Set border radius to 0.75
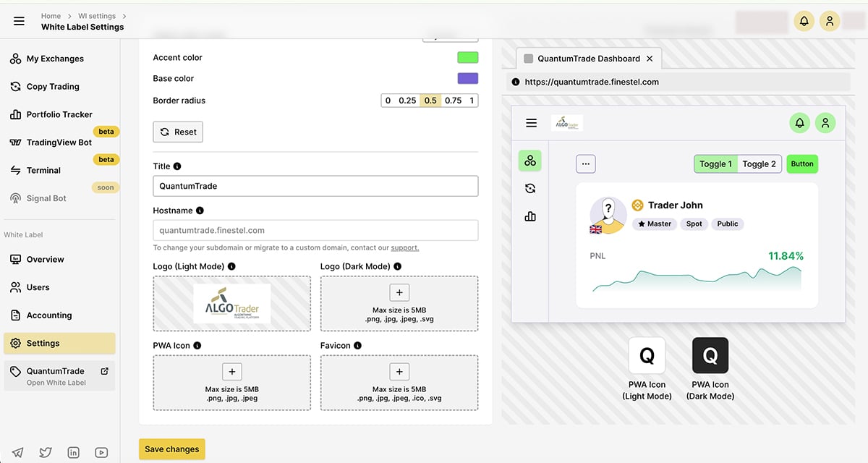This screenshot has height=463, width=868. 453,101
